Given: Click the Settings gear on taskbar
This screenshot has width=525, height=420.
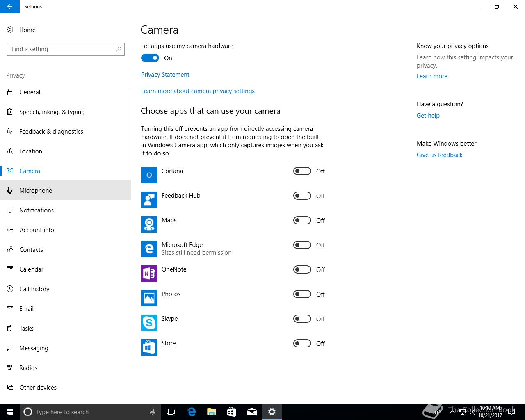Looking at the screenshot, I should 272,412.
